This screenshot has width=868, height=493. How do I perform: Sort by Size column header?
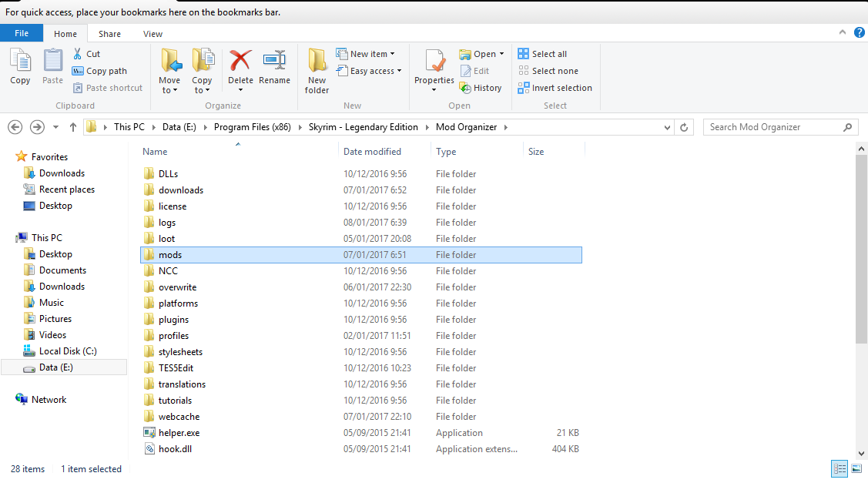click(536, 151)
